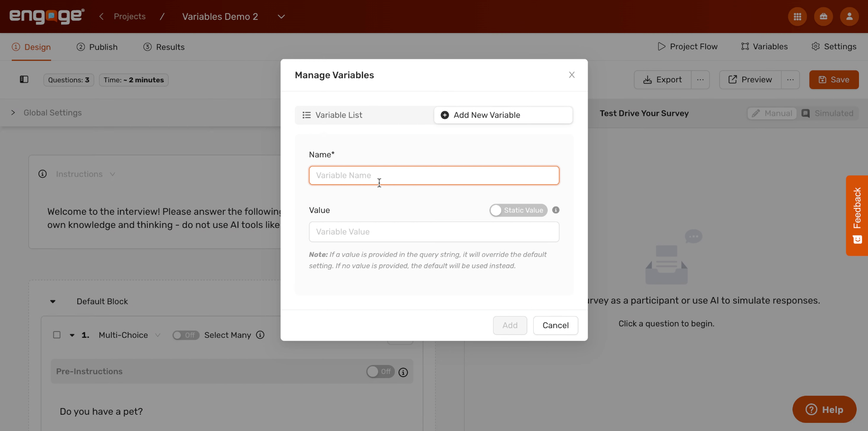The width and height of the screenshot is (868, 431).
Task: Click the Time ~2 minutes badge
Action: click(x=133, y=80)
